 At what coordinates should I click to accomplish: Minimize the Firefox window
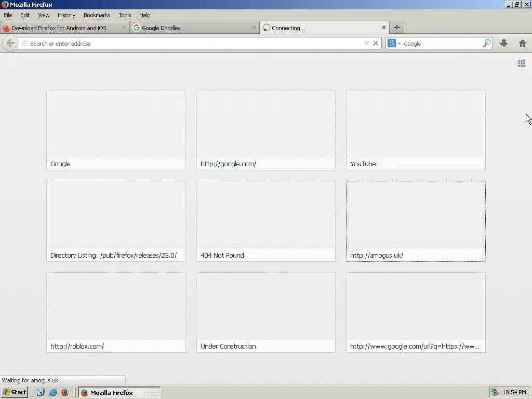tap(508, 4)
